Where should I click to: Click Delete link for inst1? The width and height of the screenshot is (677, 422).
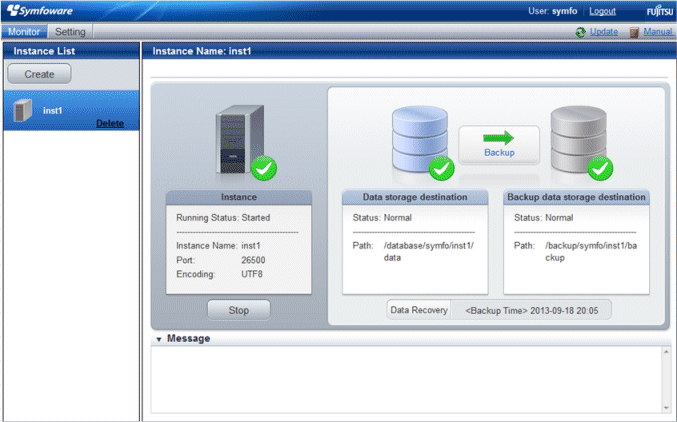tap(110, 123)
